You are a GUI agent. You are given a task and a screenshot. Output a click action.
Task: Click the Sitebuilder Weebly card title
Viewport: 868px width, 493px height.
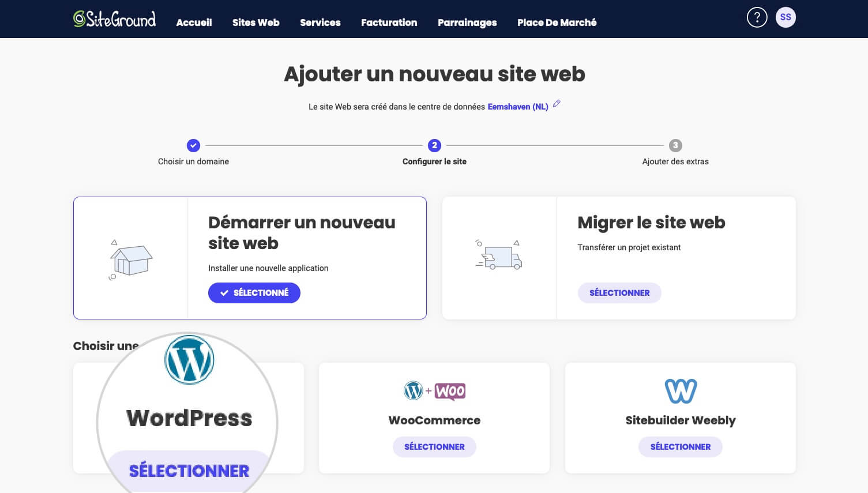pyautogui.click(x=681, y=420)
